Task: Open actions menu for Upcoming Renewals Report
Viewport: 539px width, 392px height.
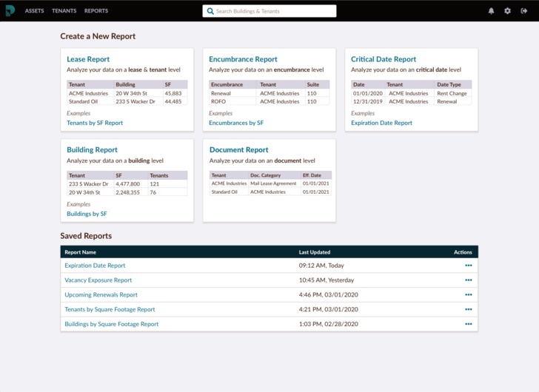Action: point(468,295)
